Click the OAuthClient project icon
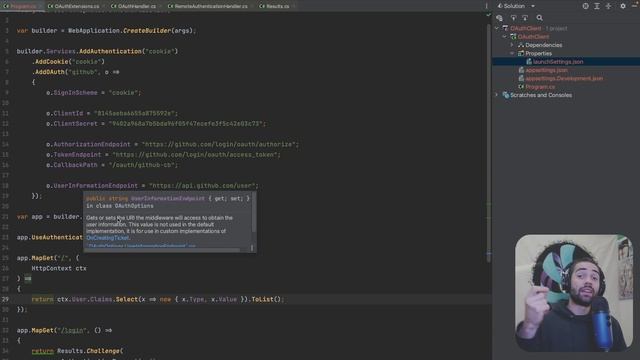Viewport: 640px width, 360px height. point(513,37)
